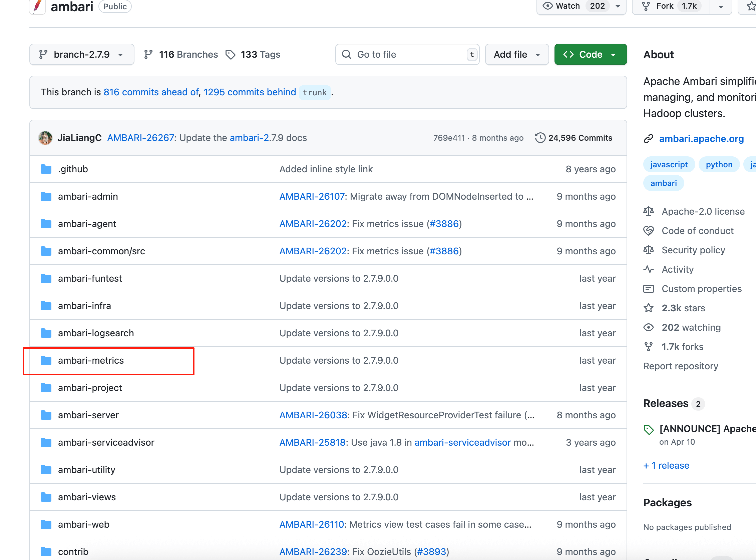This screenshot has height=560, width=756.
Task: Open the ambari-agent folder
Action: (x=87, y=224)
